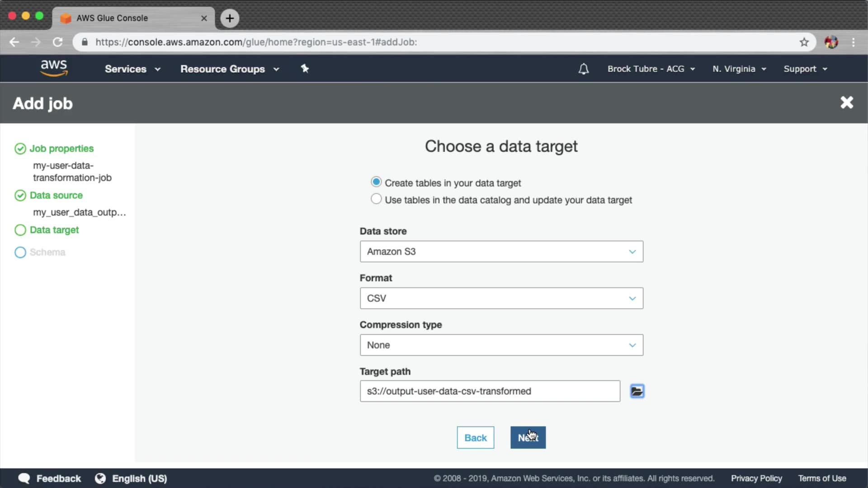Close the Add job wizard with X
Screen dimensions: 868x488
pyautogui.click(x=846, y=103)
